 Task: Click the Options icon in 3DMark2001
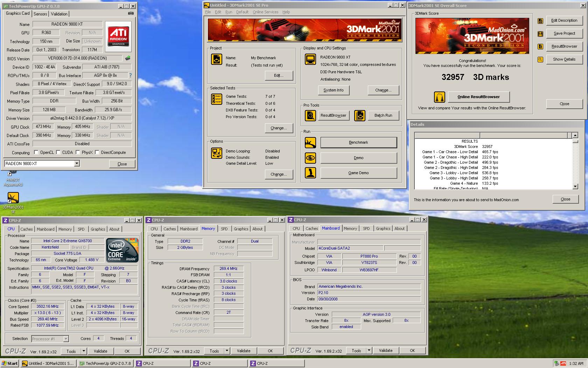[216, 153]
